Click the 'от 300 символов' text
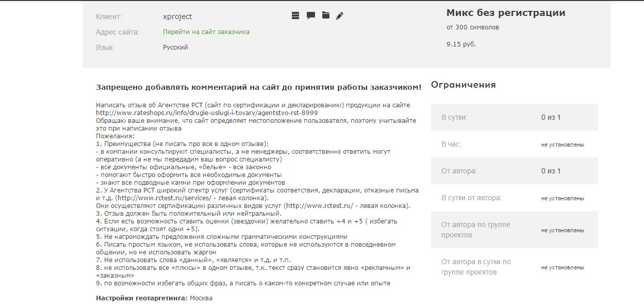 click(x=473, y=27)
